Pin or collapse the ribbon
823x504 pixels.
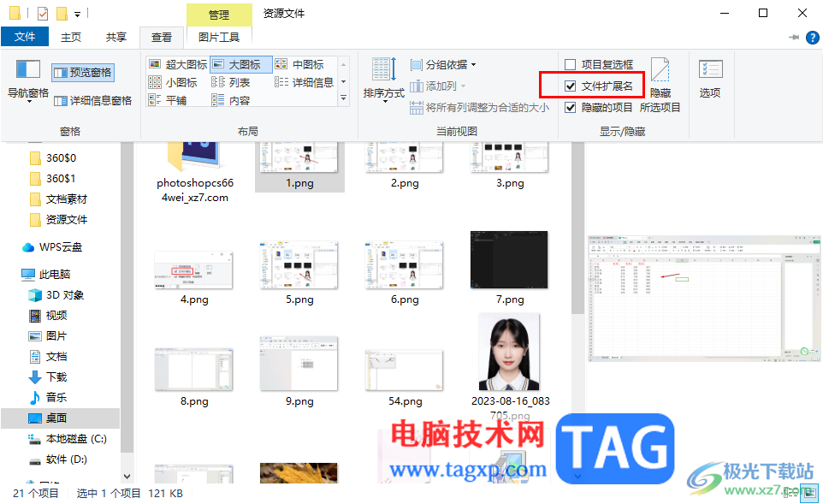[794, 38]
